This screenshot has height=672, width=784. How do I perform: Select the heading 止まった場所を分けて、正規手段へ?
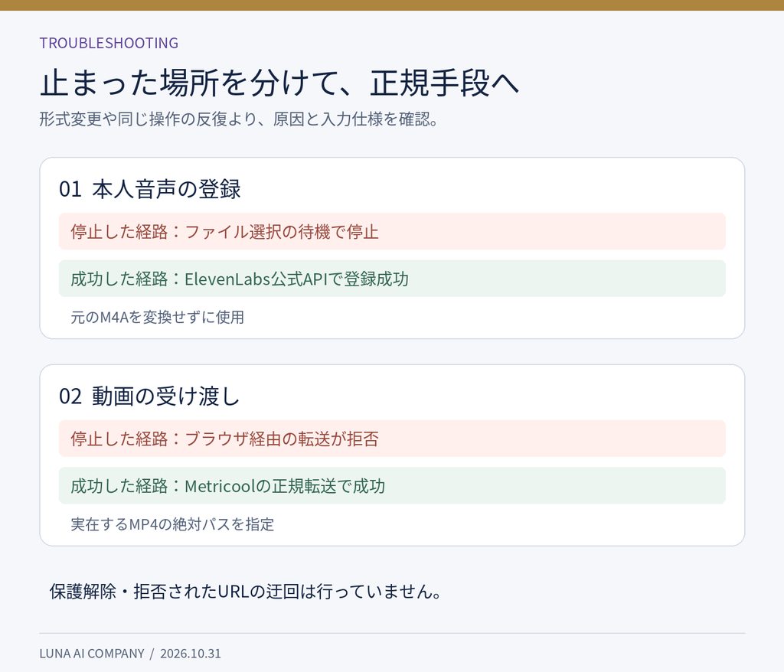coord(279,83)
